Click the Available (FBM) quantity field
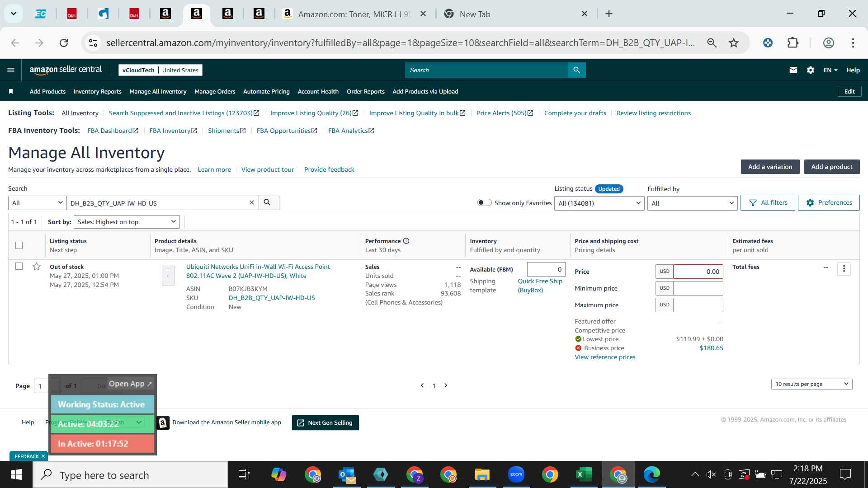868x488 pixels. 546,269
